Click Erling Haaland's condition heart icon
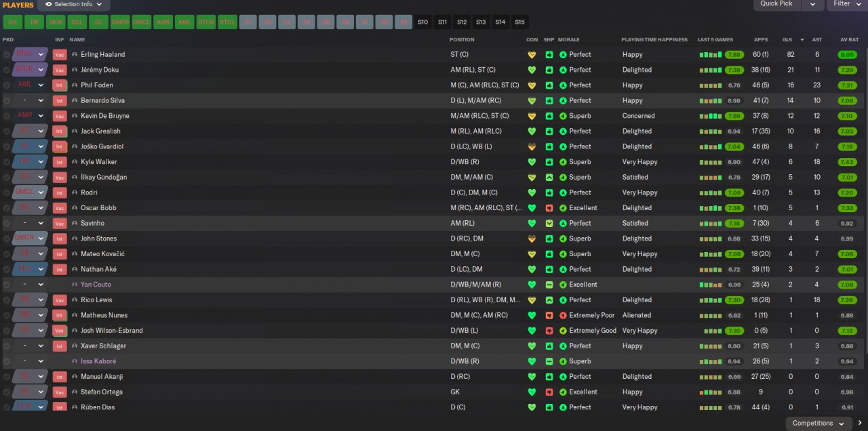 (532, 54)
